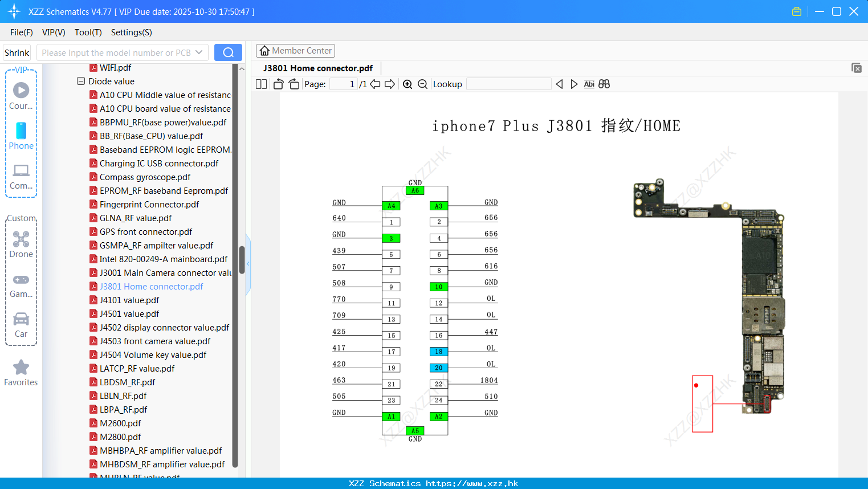The width and height of the screenshot is (868, 489).
Task: Open J4504 Volume key value.pdf
Action: (x=153, y=354)
